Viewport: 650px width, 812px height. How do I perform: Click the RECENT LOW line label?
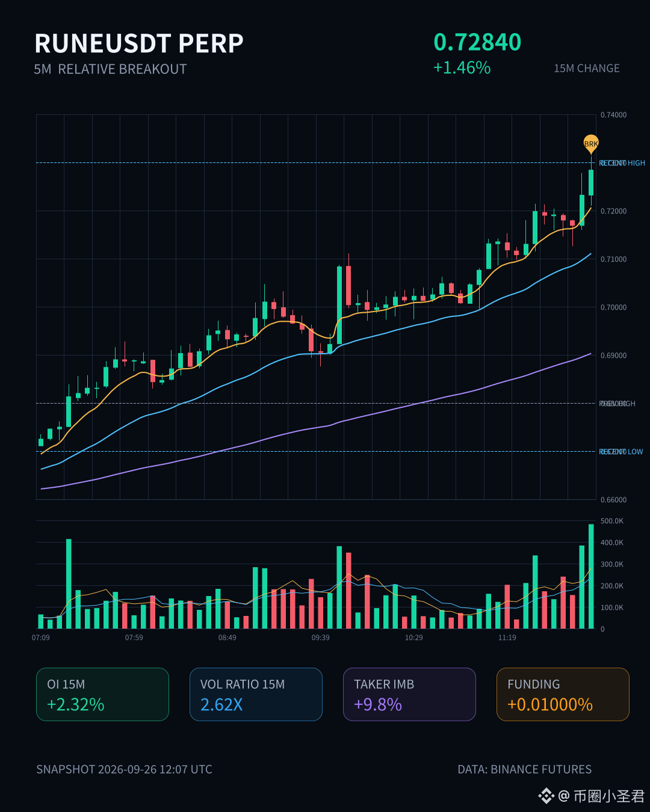(x=621, y=452)
